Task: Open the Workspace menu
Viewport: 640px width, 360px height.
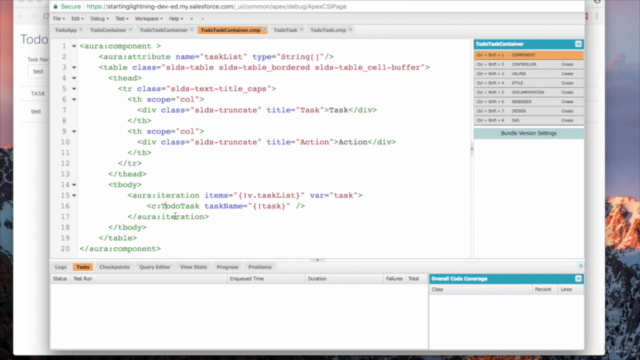Action: (x=149, y=19)
